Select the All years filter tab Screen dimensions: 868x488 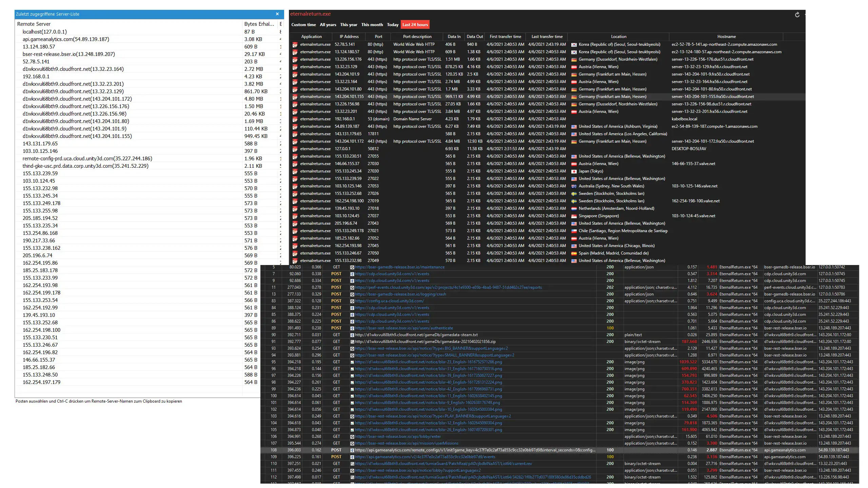pyautogui.click(x=328, y=25)
